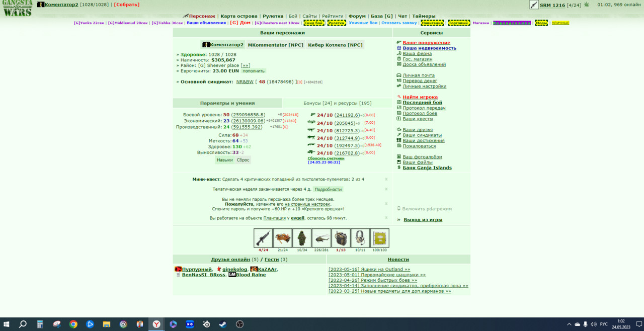The image size is (644, 331).
Task: Click the Навигация highlighted shortcut
Action: tap(432, 23)
